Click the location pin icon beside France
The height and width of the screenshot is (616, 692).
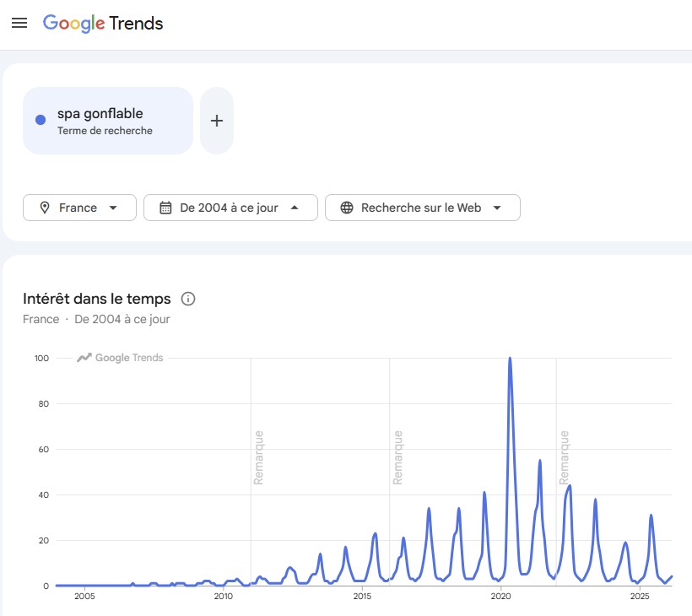[45, 208]
